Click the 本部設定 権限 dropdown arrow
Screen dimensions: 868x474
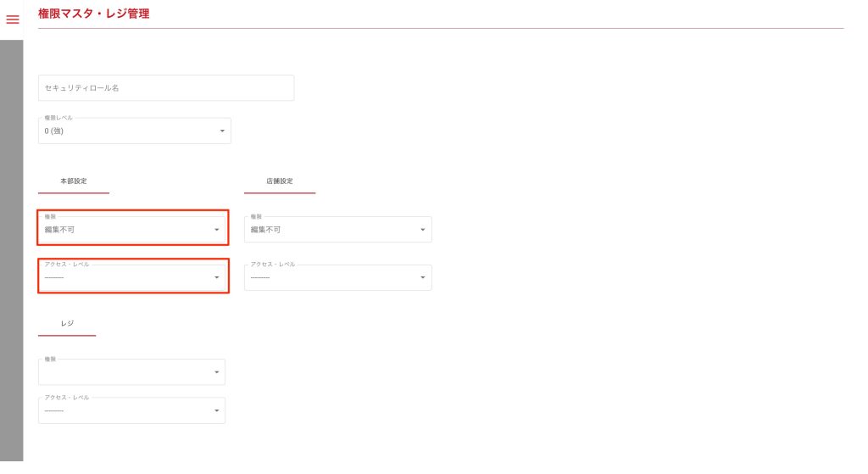(217, 230)
